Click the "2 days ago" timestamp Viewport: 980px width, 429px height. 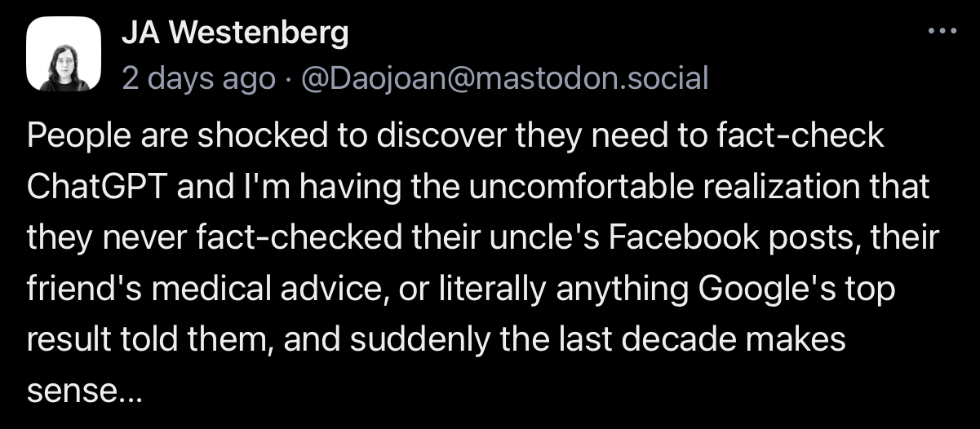coord(199,78)
